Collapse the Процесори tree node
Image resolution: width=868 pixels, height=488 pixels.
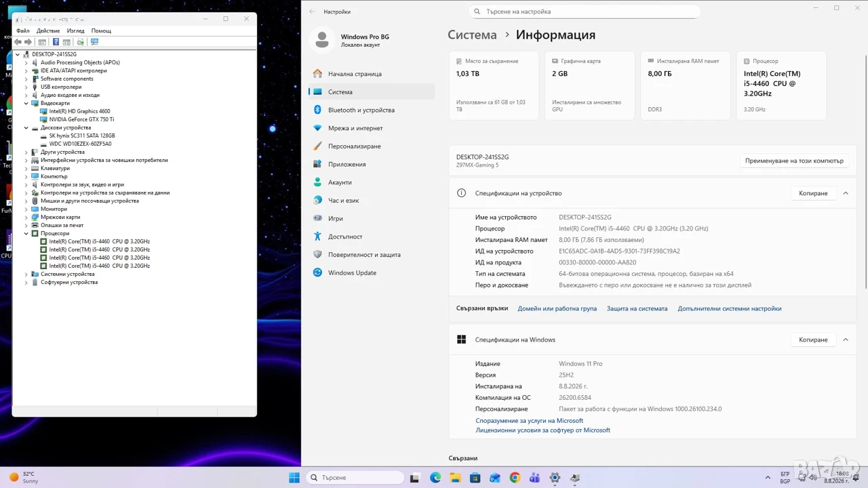coord(26,233)
